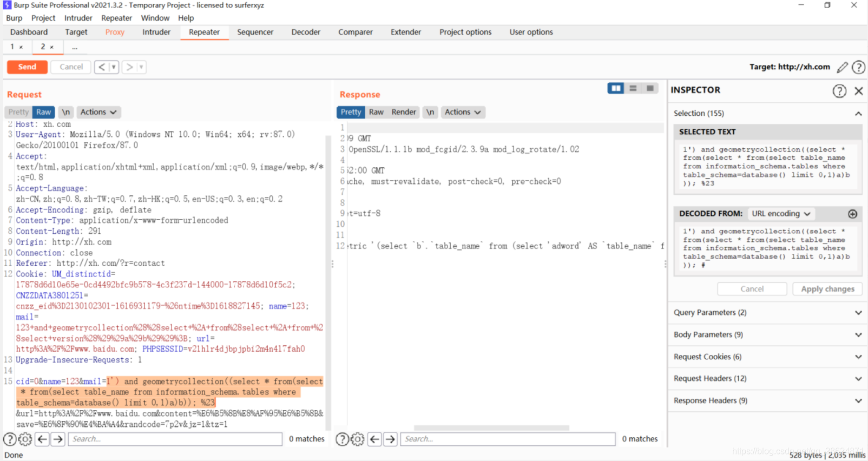
Task: Open the User options tab
Action: click(531, 32)
